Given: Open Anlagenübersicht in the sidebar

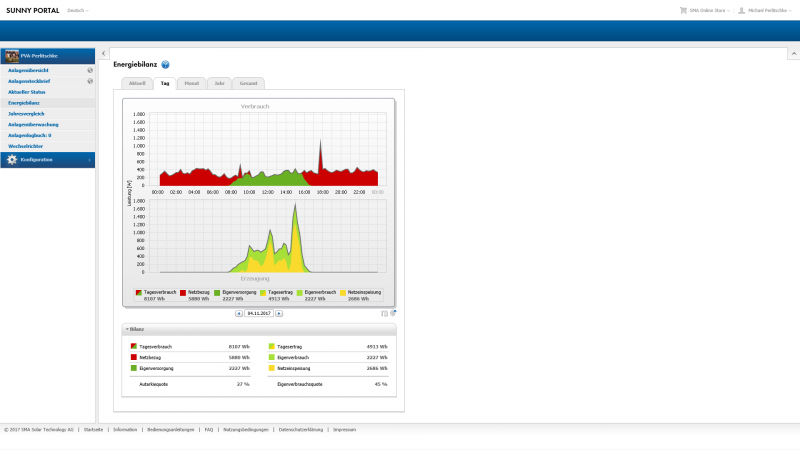Looking at the screenshot, I should [29, 70].
